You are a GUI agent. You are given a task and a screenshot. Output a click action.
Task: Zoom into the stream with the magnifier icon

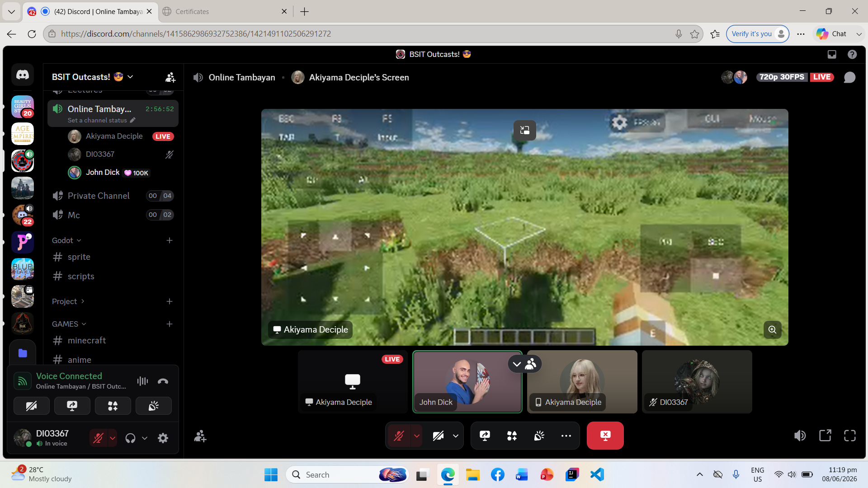tap(773, 330)
